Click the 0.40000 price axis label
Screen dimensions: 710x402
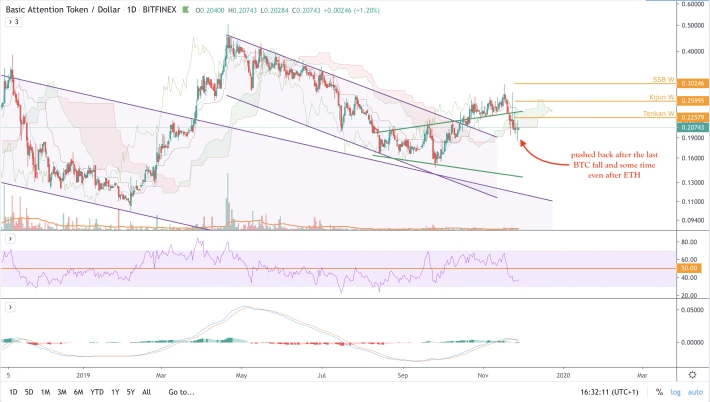tap(693, 51)
